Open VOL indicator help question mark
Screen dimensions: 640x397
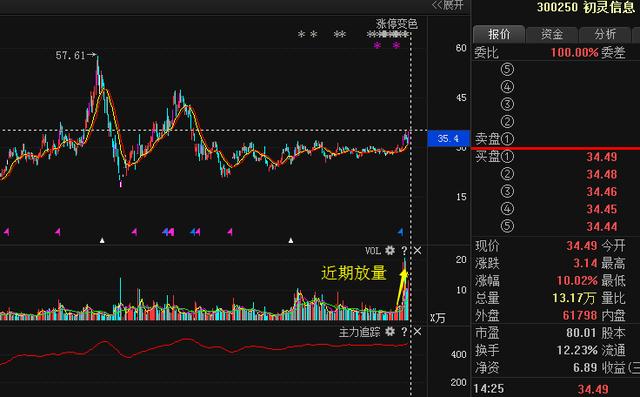tap(404, 251)
